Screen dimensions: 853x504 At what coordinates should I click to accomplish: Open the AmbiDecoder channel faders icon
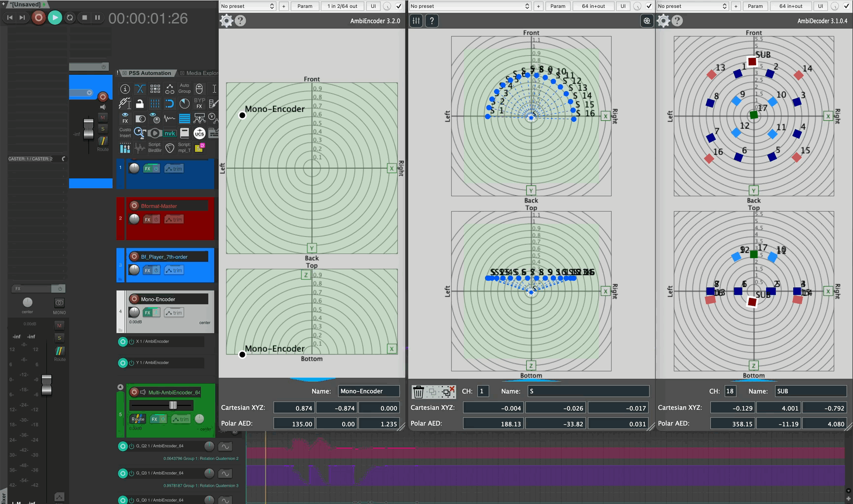coord(416,21)
